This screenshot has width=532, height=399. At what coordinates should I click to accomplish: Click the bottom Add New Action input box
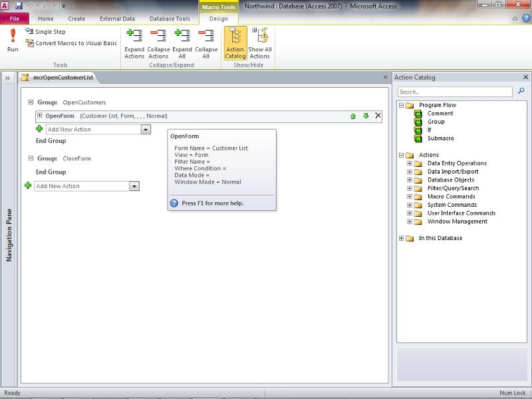coord(82,186)
